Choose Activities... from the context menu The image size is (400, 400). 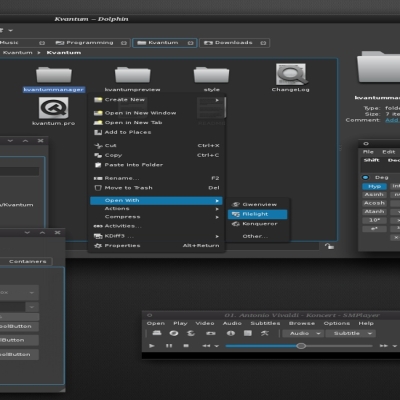[x=157, y=226]
